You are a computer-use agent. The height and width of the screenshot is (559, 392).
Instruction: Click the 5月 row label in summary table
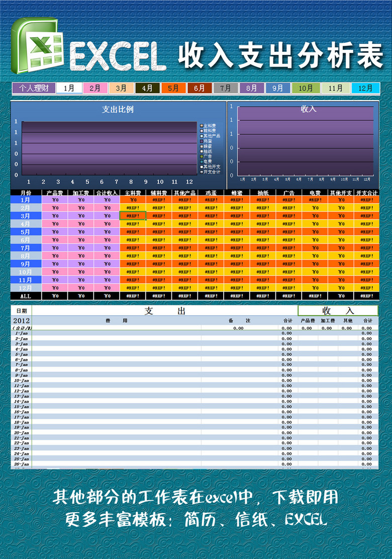26,232
